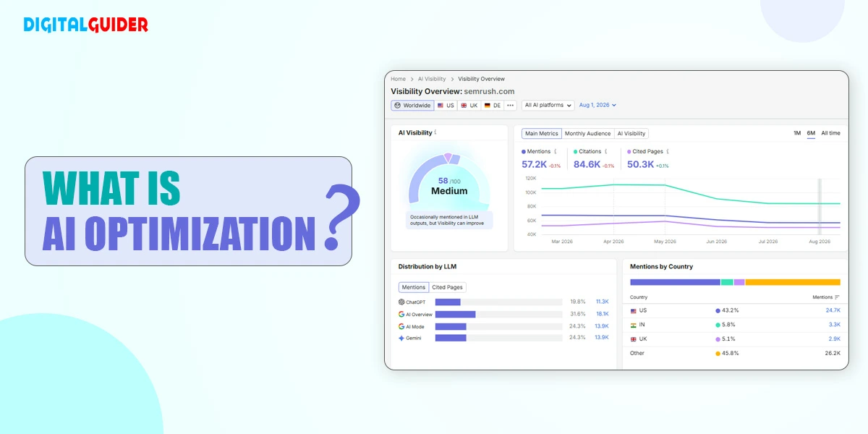The image size is (868, 434).
Task: Click the US flag in country table
Action: pyautogui.click(x=634, y=310)
